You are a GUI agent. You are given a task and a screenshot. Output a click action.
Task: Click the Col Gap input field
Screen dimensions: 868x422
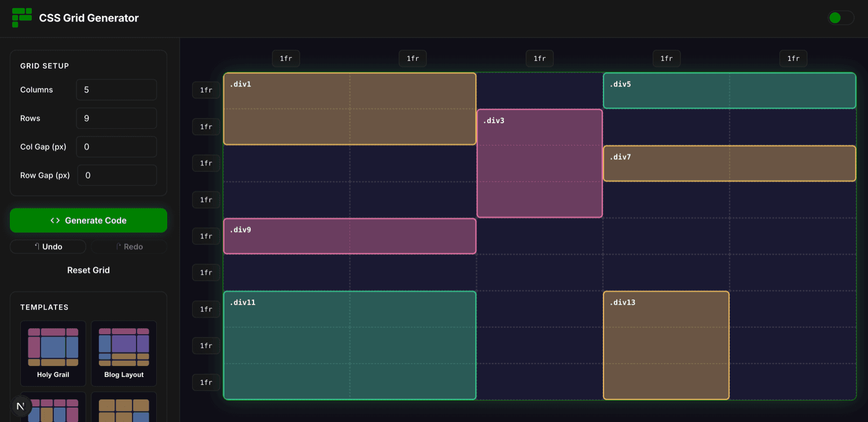pos(116,146)
